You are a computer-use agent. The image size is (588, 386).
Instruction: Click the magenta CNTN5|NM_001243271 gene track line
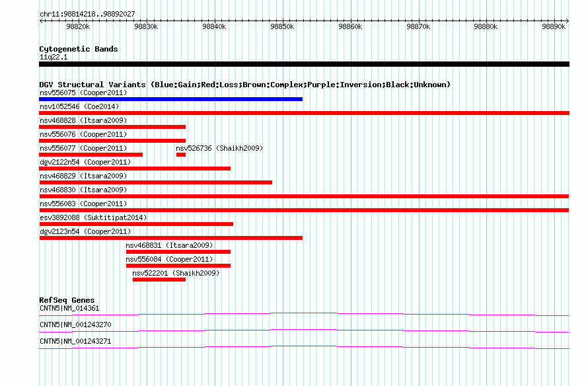[x=304, y=348]
